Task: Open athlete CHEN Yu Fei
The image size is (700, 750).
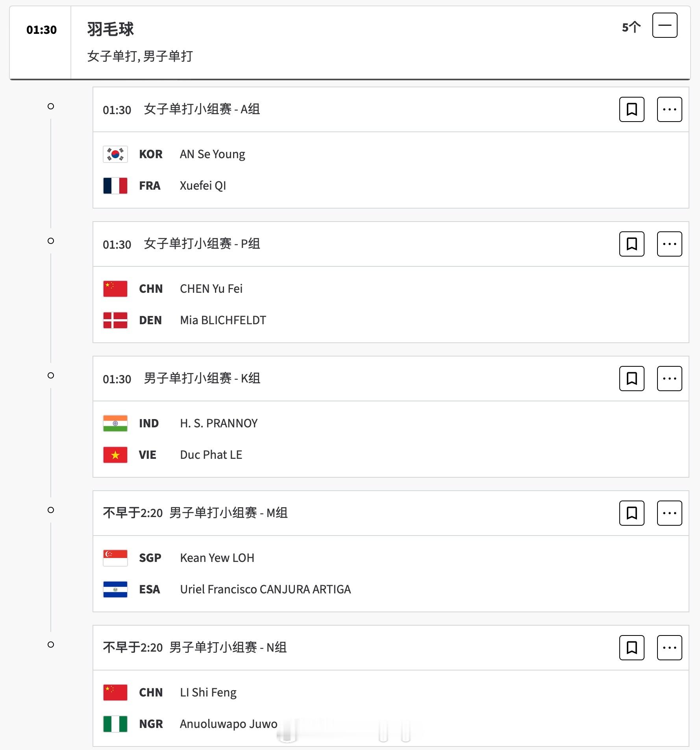Action: (211, 289)
